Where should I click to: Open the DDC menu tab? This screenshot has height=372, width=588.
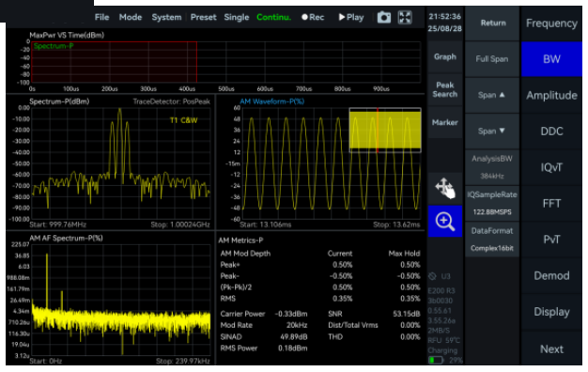click(x=551, y=132)
